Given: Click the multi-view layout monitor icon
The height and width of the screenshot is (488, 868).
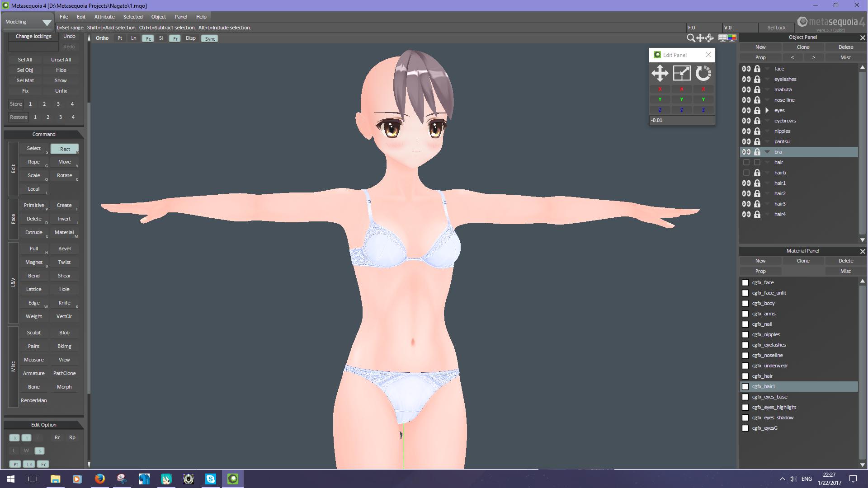Looking at the screenshot, I should coord(723,38).
